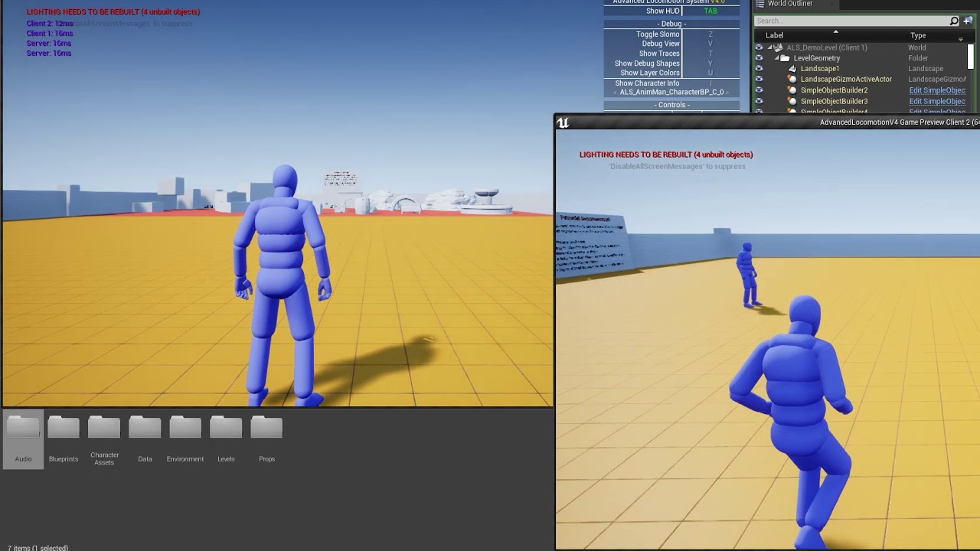The width and height of the screenshot is (980, 551).
Task: Click the World Outliner tab's list icon
Action: click(x=759, y=4)
